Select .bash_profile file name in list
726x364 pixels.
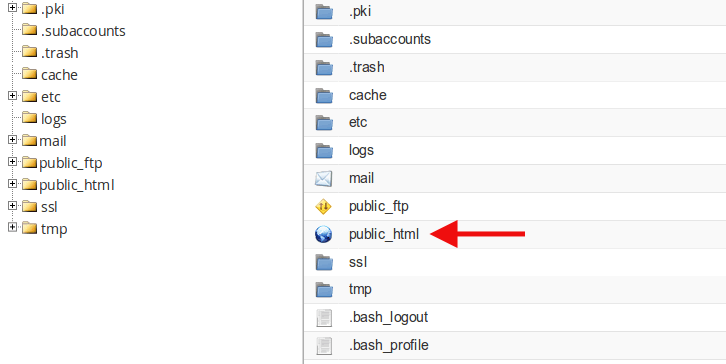pyautogui.click(x=389, y=345)
